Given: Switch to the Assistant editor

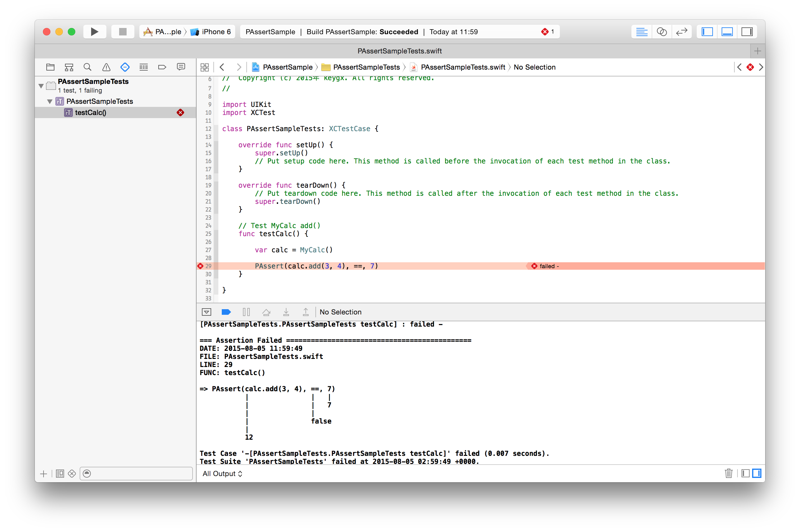Looking at the screenshot, I should click(x=662, y=32).
